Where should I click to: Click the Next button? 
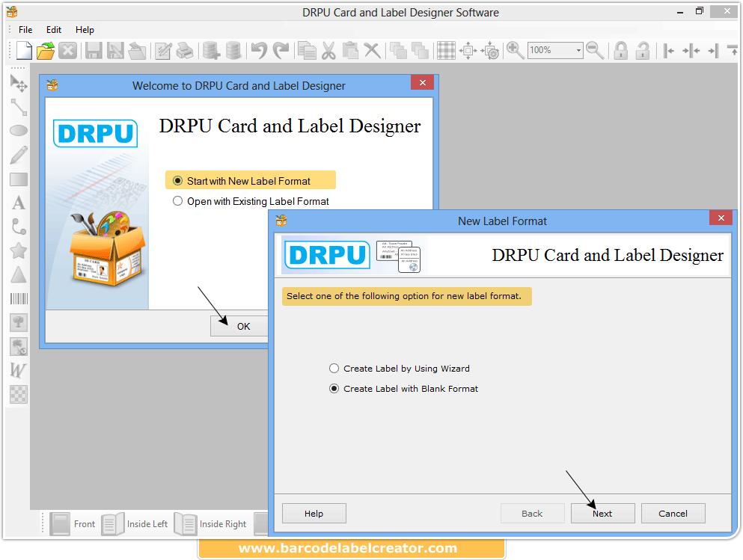pos(602,514)
